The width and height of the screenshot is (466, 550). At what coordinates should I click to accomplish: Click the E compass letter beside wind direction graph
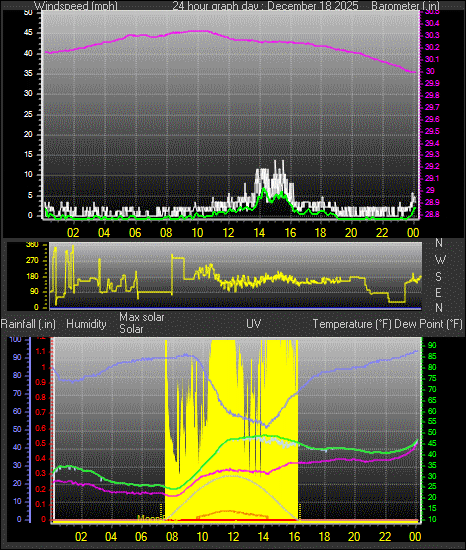[x=438, y=293]
